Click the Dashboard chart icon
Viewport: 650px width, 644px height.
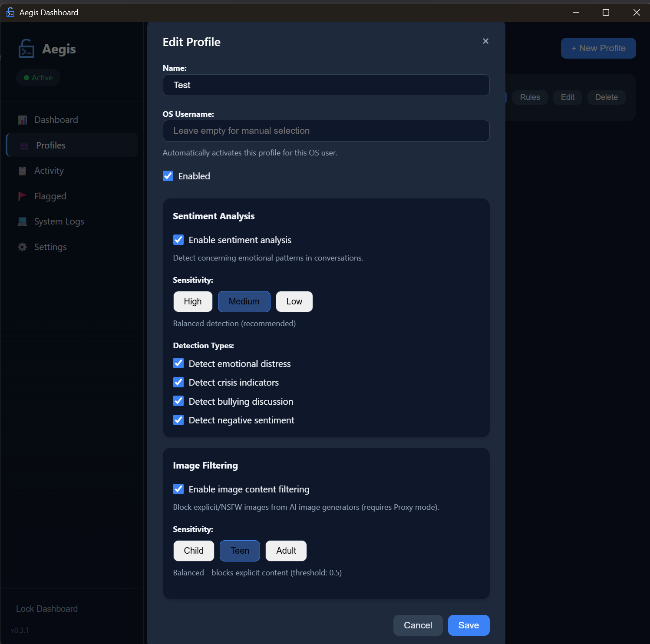pos(23,120)
